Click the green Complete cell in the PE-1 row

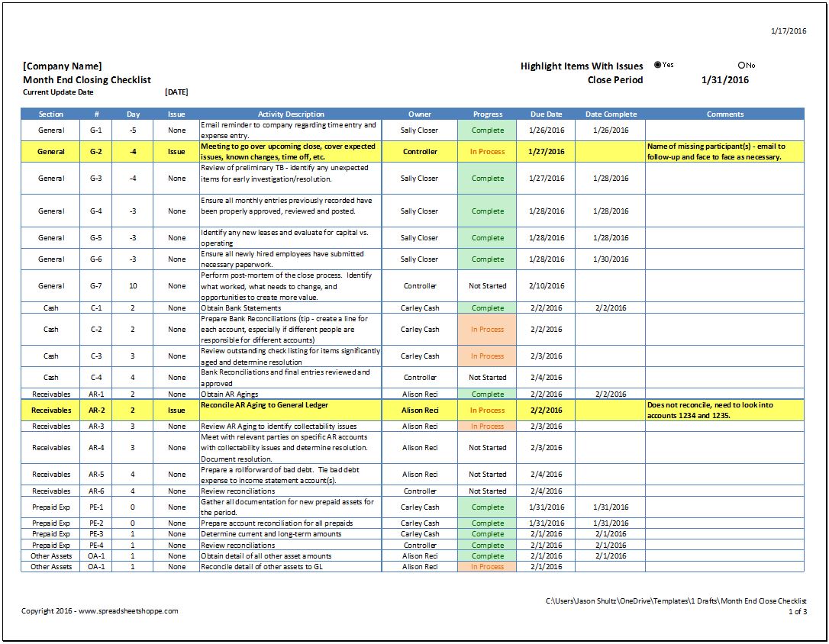click(487, 507)
